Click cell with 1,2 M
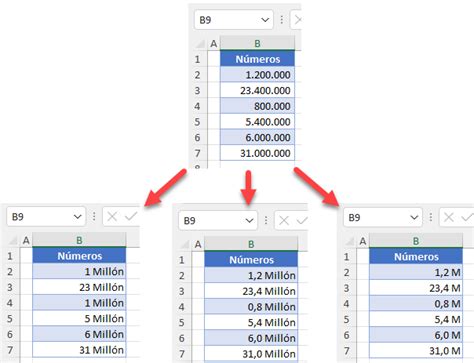Screen dimensions: 474x363 (x=416, y=272)
